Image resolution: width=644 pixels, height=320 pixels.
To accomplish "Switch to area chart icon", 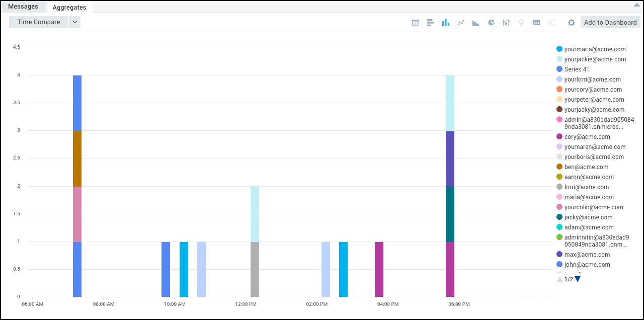I will coord(476,23).
